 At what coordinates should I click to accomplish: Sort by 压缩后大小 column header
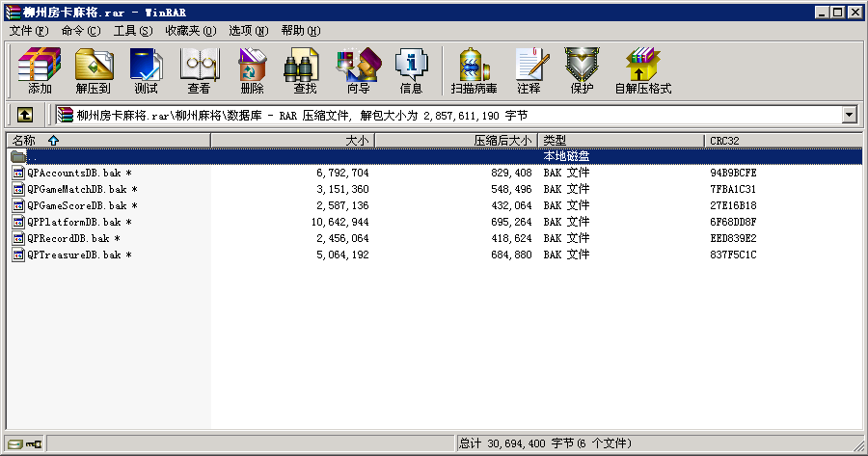click(x=455, y=141)
